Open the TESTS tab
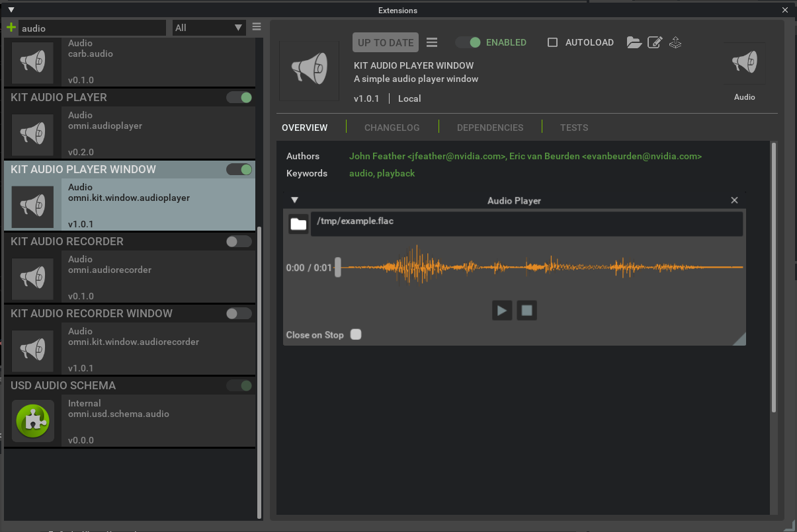The image size is (797, 532). click(x=574, y=128)
